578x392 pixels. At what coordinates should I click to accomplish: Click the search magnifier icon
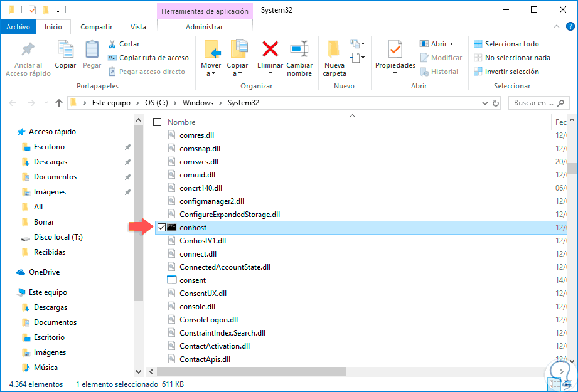pyautogui.click(x=560, y=103)
